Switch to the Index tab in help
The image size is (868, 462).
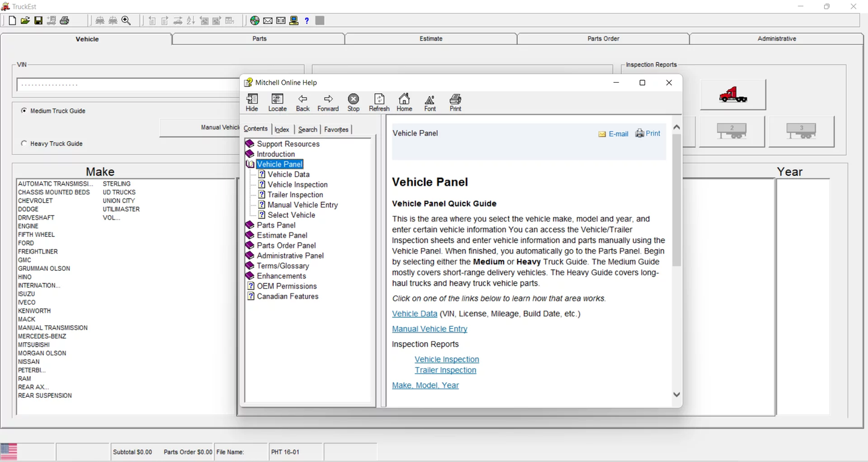pos(282,130)
